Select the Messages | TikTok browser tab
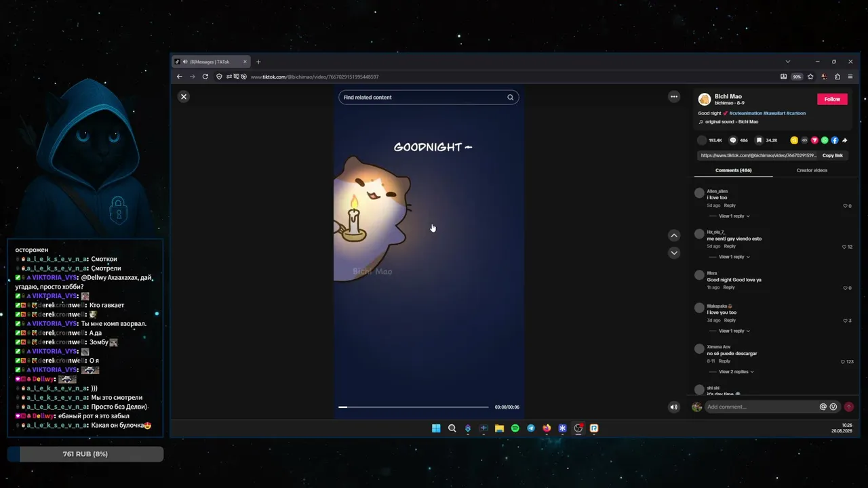 [211, 62]
